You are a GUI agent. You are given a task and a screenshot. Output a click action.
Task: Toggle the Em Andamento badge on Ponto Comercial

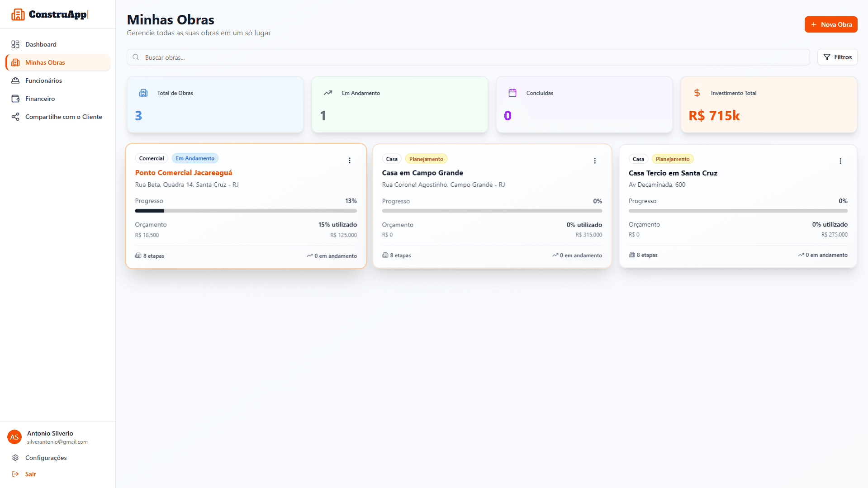tap(195, 158)
